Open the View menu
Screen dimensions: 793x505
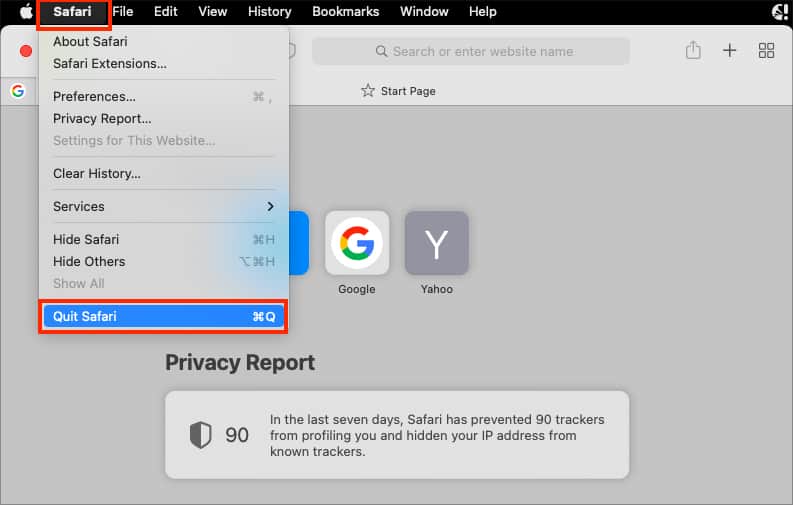point(212,11)
